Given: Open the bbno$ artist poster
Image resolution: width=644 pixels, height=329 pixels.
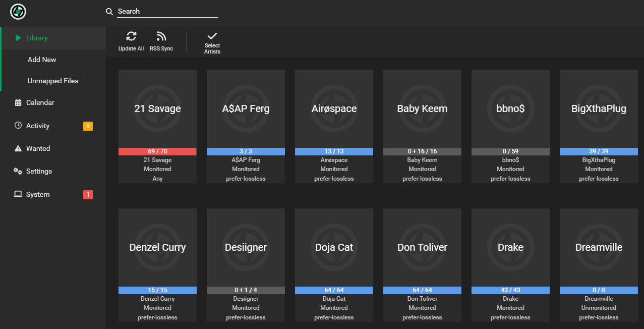Looking at the screenshot, I should point(510,108).
